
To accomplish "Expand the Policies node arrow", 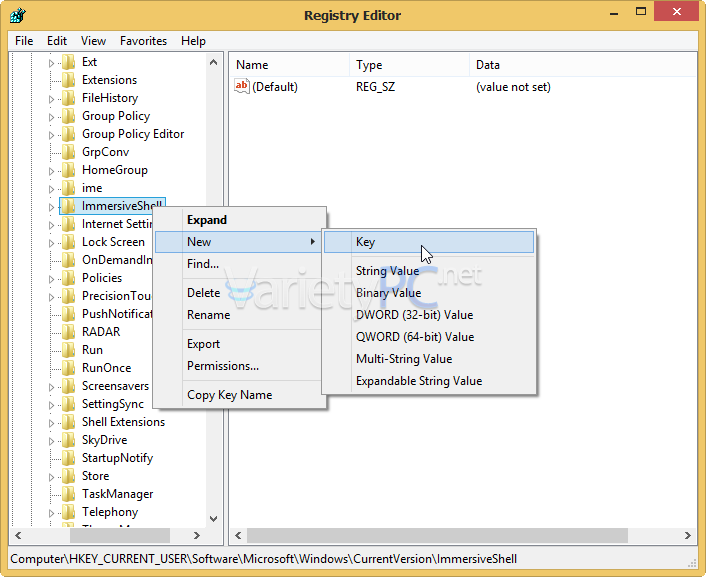I will click(x=51, y=280).
